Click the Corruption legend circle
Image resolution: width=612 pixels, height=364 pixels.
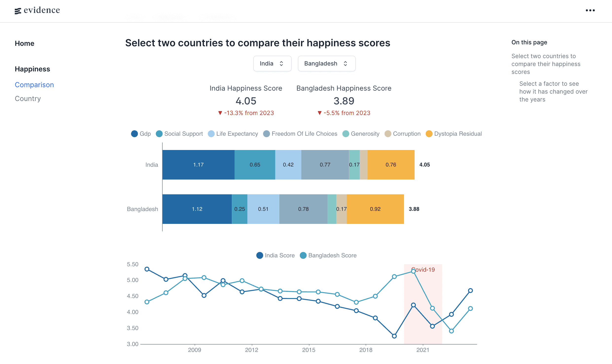(388, 134)
